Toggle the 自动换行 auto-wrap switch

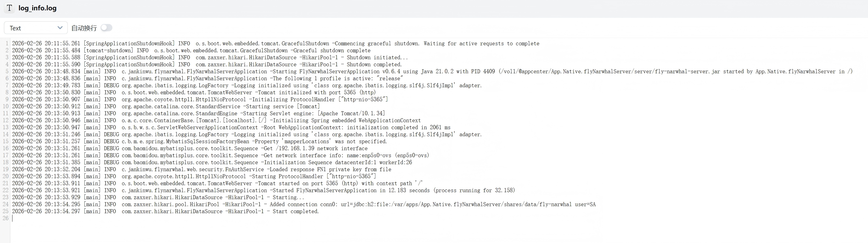(x=106, y=28)
